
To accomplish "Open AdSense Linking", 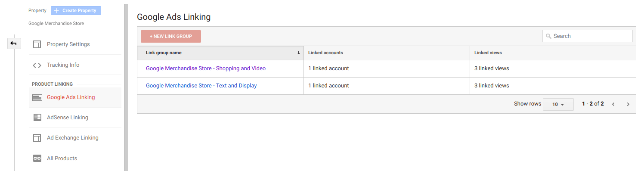I will click(75, 118).
